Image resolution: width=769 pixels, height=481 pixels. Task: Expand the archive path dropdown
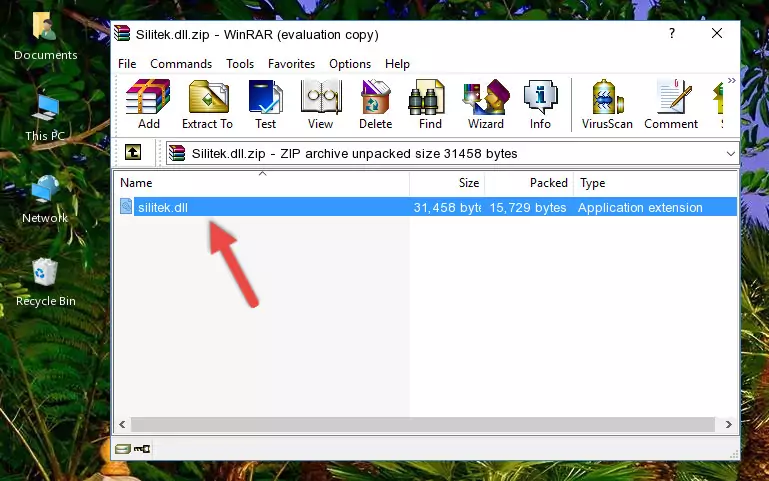point(730,154)
